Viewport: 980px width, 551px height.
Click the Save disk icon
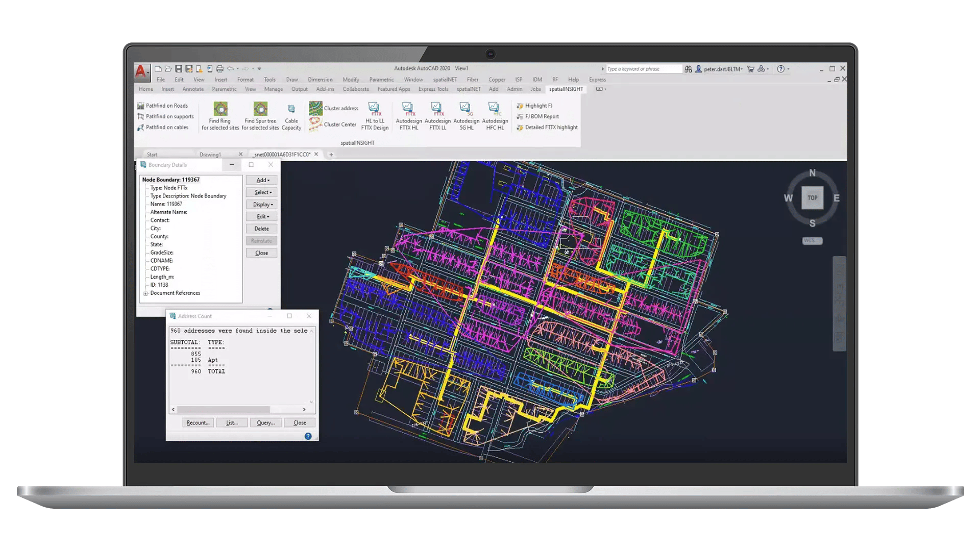[179, 68]
